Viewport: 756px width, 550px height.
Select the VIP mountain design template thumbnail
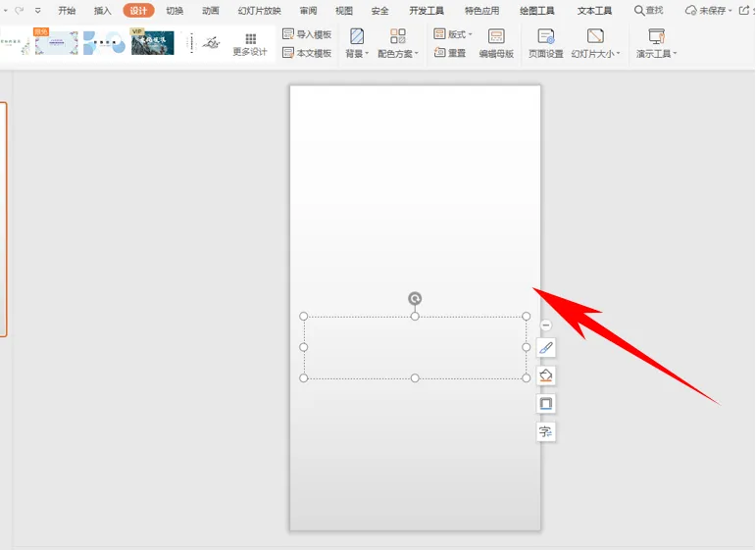coord(152,42)
